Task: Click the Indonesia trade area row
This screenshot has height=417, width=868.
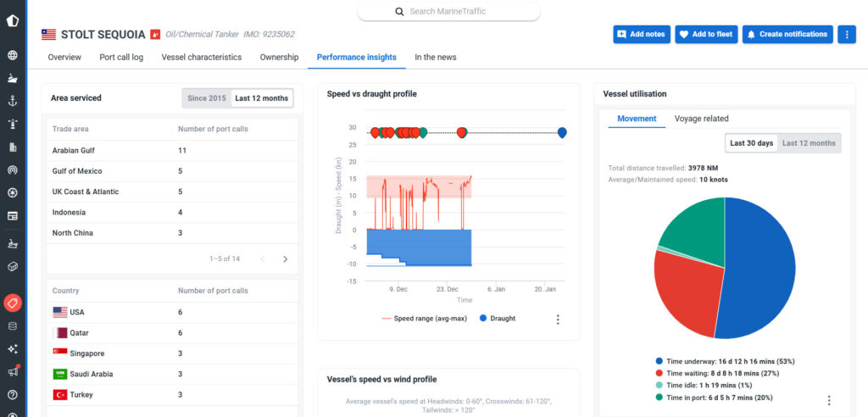Action: [x=172, y=212]
